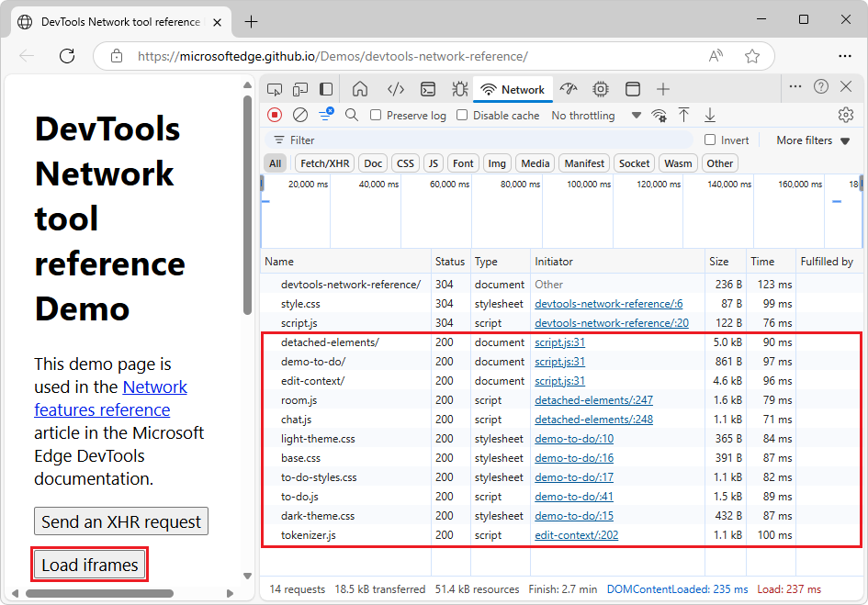Enable the Preserve log checkbox
The width and height of the screenshot is (868, 605).
[x=375, y=115]
